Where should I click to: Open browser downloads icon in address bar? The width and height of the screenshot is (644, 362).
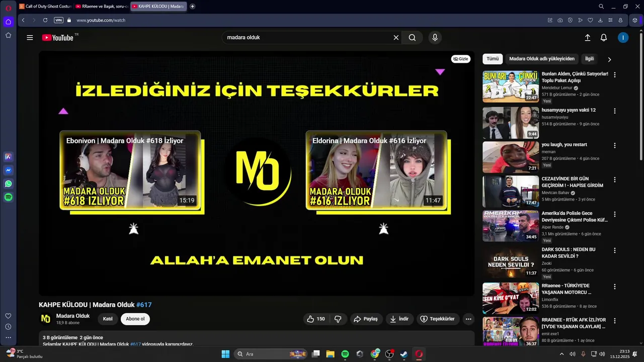[x=600, y=20]
